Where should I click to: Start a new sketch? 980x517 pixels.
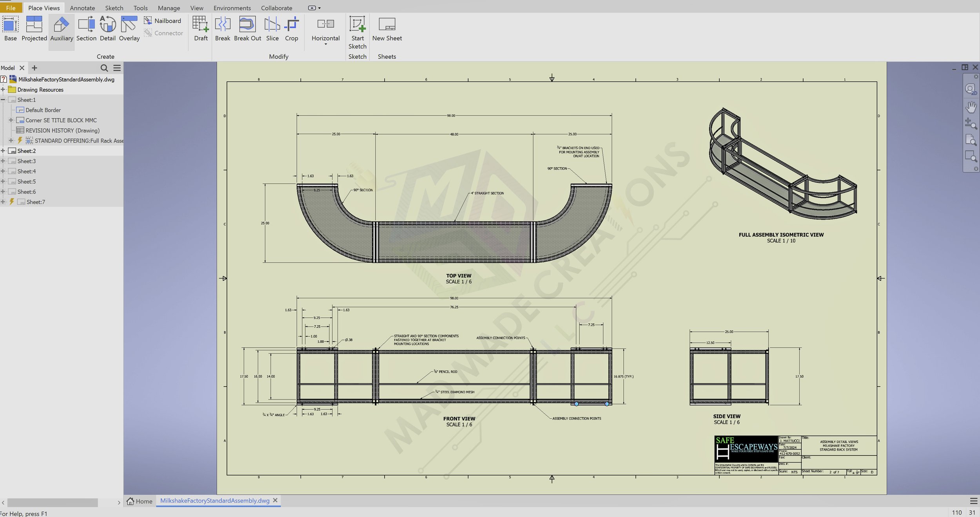(357, 33)
